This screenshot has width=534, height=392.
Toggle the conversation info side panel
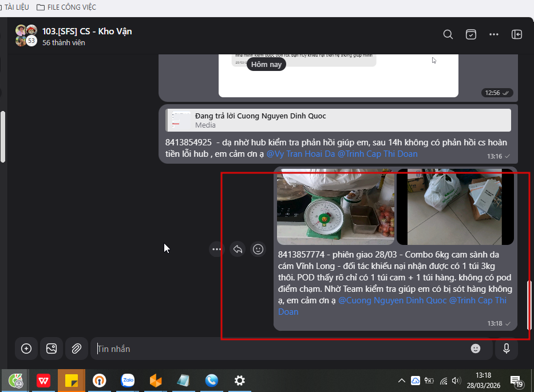[x=517, y=34]
